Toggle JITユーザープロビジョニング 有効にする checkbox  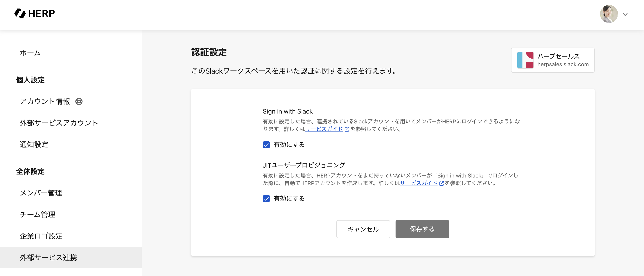pyautogui.click(x=266, y=199)
